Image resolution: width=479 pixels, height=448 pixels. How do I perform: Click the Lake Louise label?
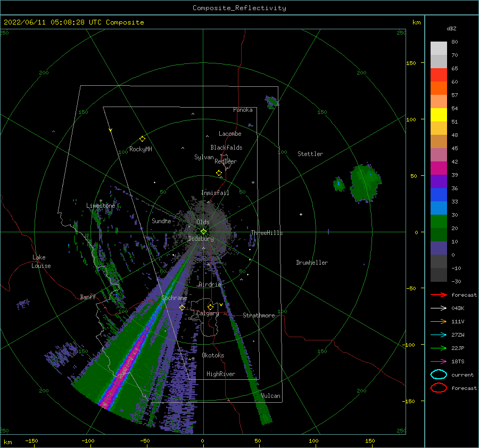tap(41, 262)
